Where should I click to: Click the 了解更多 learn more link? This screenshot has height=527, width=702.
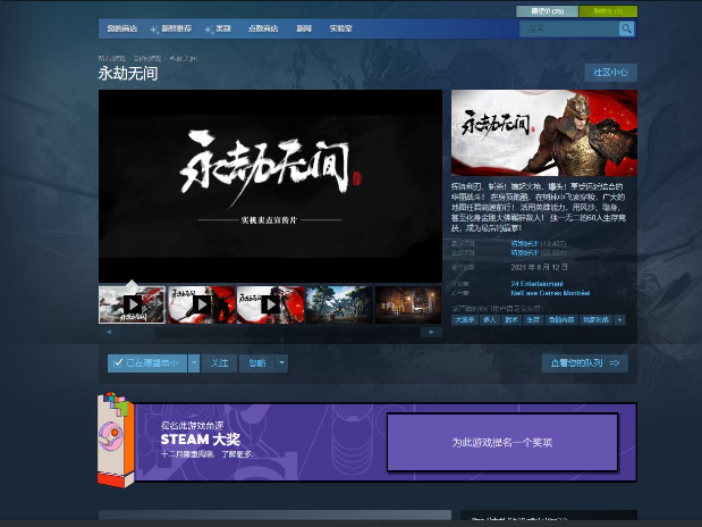237,454
